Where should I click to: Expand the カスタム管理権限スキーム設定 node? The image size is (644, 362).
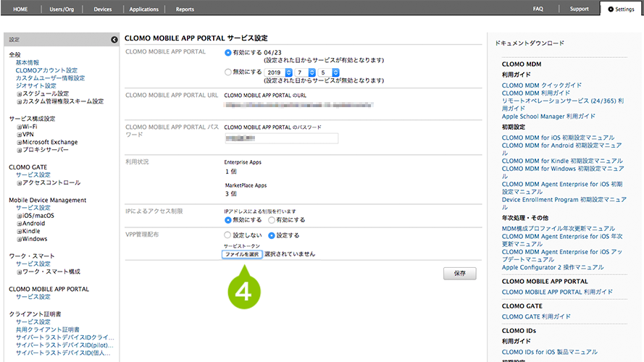tap(20, 102)
